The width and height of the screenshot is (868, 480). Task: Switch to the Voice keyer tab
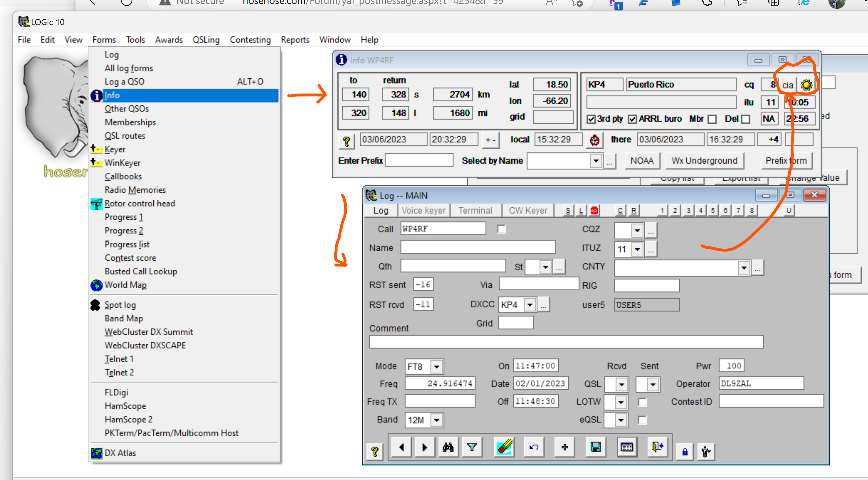click(423, 211)
